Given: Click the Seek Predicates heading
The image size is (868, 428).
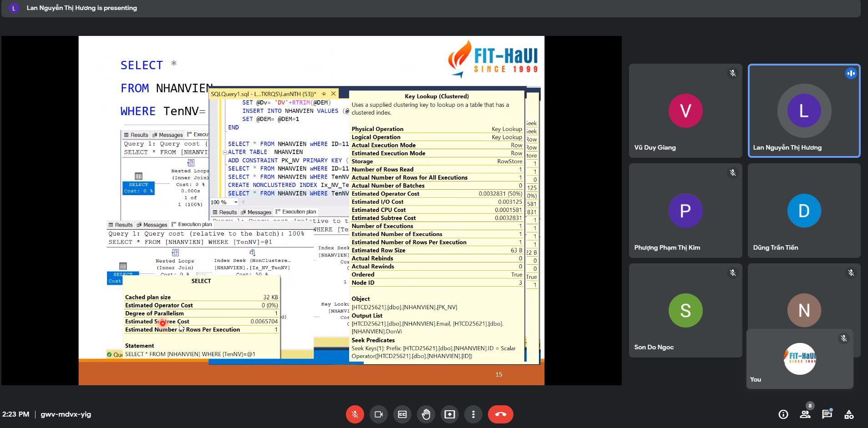Looking at the screenshot, I should click(373, 340).
